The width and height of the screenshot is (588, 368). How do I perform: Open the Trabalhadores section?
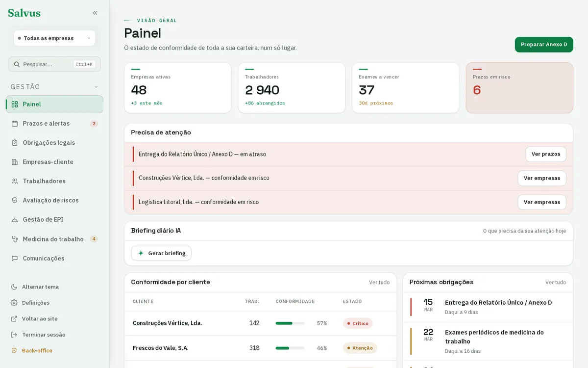click(x=54, y=181)
